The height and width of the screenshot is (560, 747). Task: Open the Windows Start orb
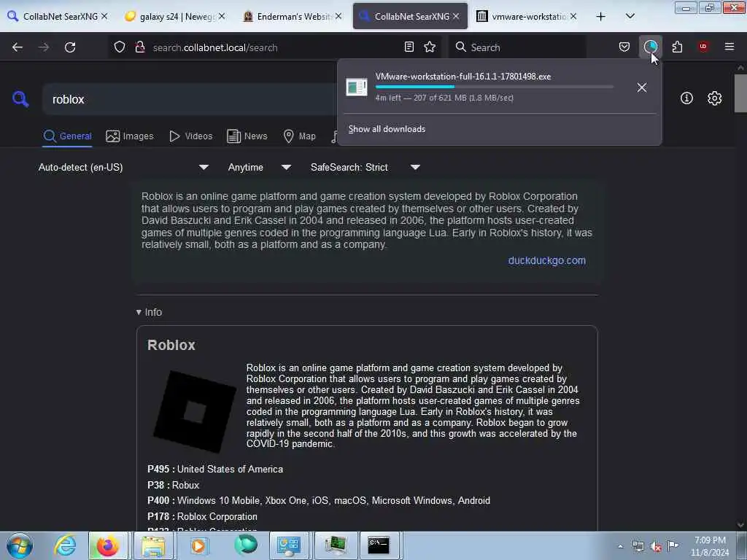20,545
